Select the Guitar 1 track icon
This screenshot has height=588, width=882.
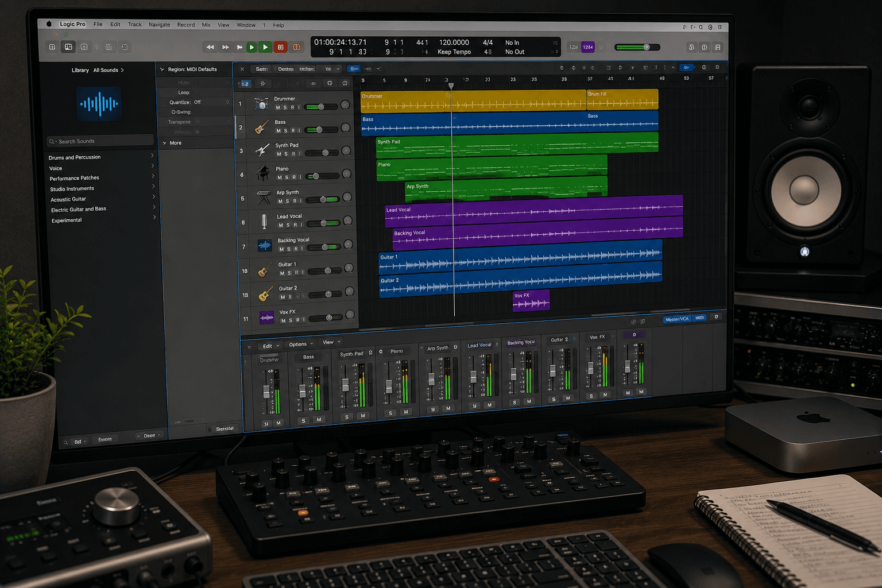[265, 270]
